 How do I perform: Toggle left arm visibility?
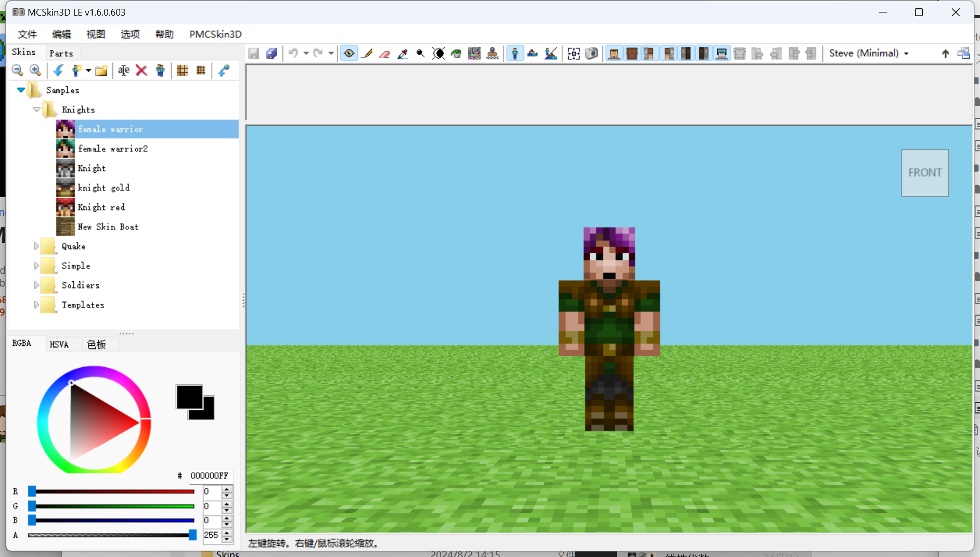pos(668,53)
